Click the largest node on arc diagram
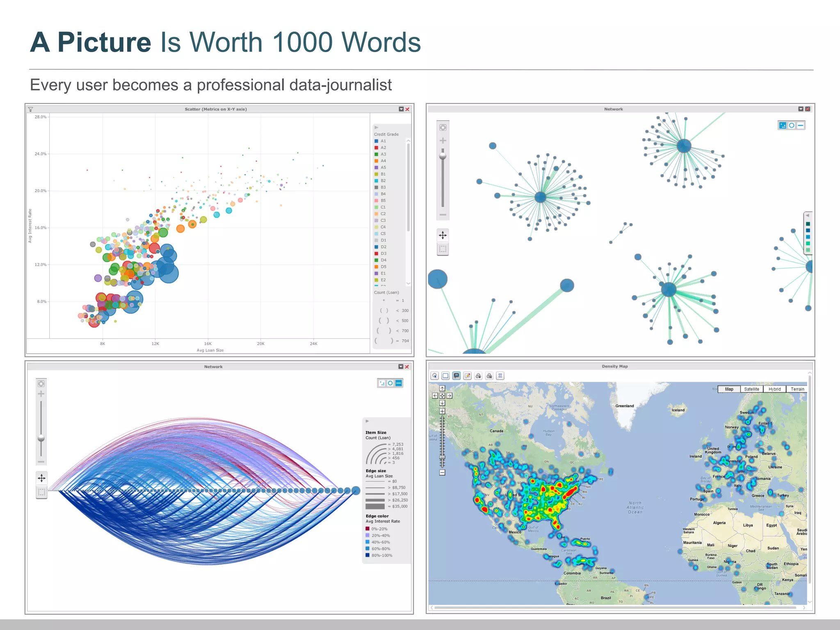840x630 pixels. point(356,490)
